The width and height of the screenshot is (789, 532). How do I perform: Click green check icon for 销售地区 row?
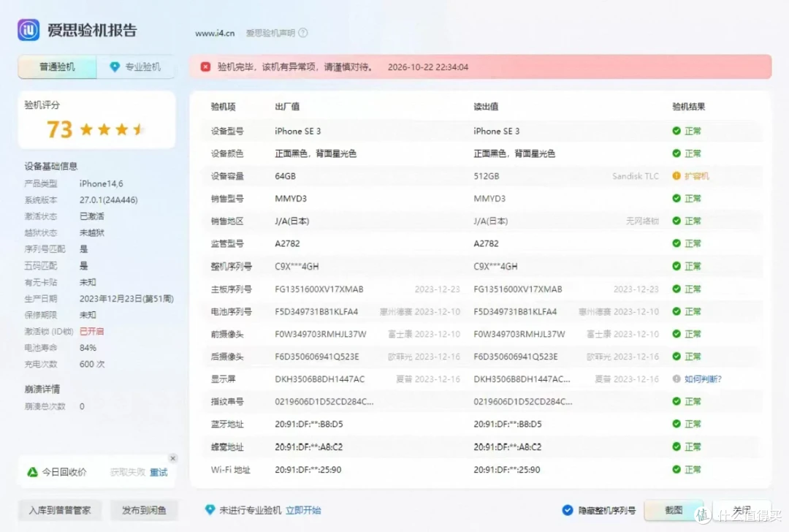pyautogui.click(x=676, y=221)
